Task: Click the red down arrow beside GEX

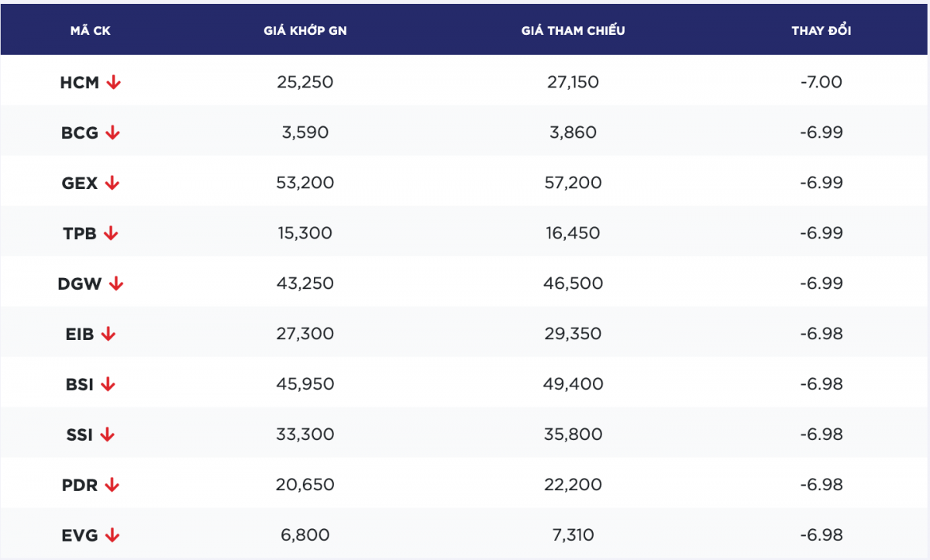Action: pyautogui.click(x=112, y=183)
